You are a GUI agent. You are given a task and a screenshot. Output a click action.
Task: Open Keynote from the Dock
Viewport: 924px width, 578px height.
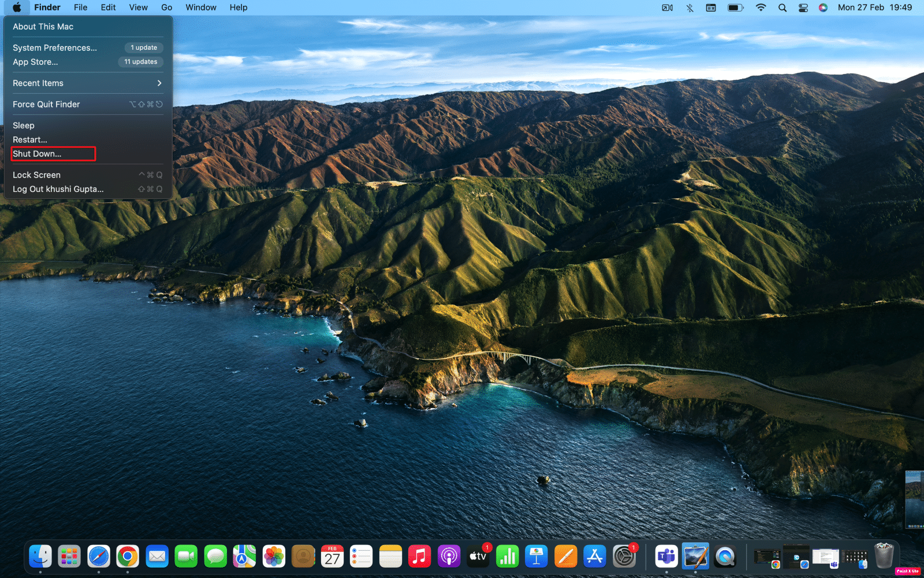(x=536, y=557)
